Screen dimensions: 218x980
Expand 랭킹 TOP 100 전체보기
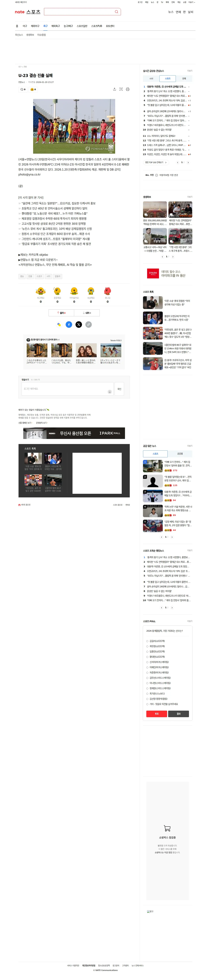(156, 163)
